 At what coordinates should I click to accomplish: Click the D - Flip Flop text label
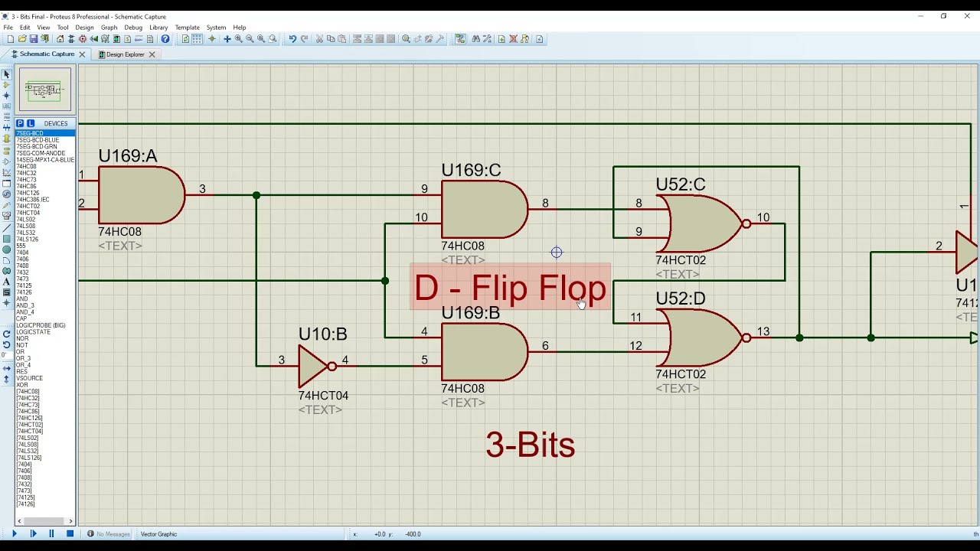[x=510, y=288]
